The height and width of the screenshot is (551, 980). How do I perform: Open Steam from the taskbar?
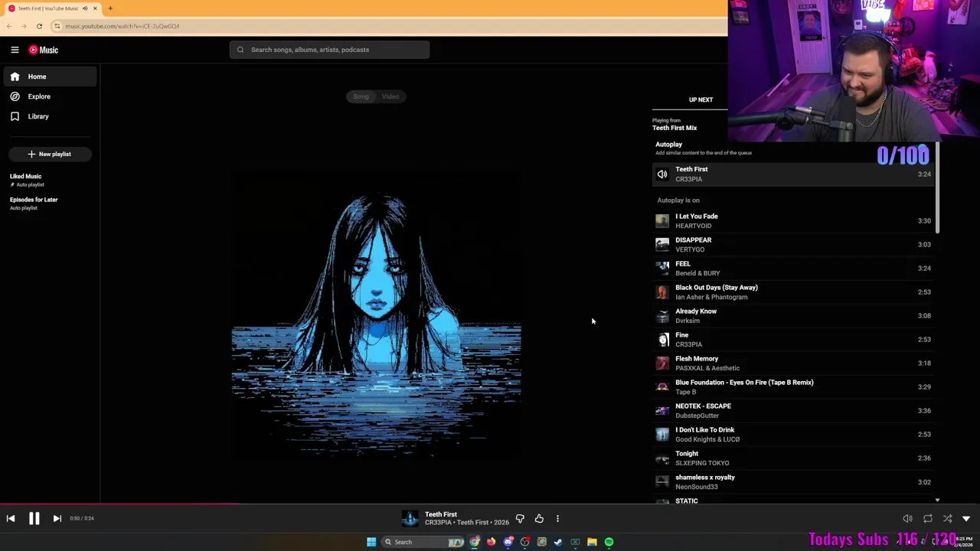coord(558,542)
